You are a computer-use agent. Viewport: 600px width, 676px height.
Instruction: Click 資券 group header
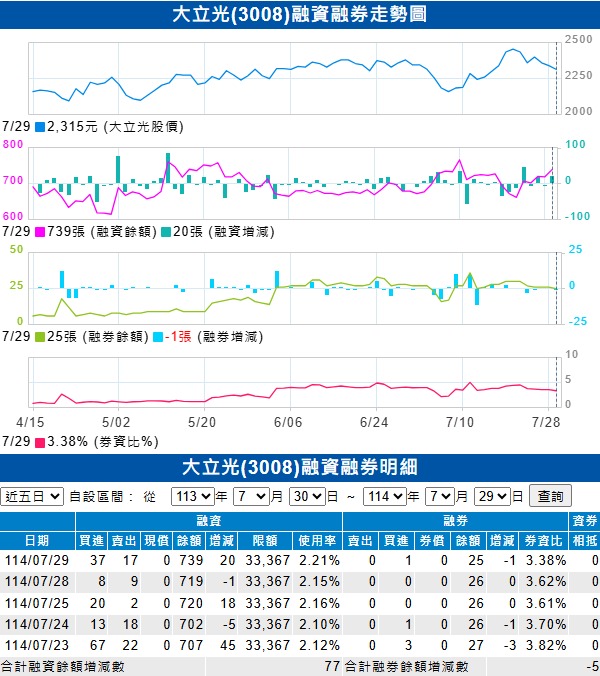(584, 521)
